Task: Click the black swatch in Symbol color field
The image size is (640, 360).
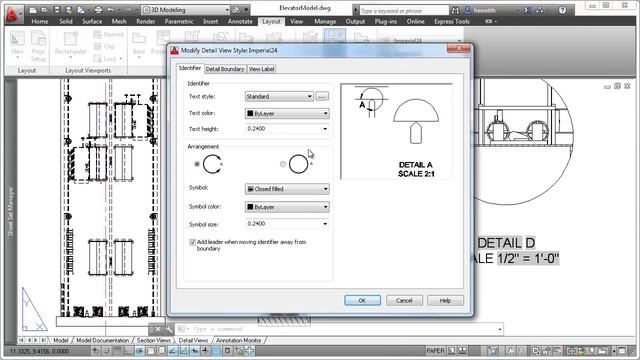Action: tap(250, 207)
